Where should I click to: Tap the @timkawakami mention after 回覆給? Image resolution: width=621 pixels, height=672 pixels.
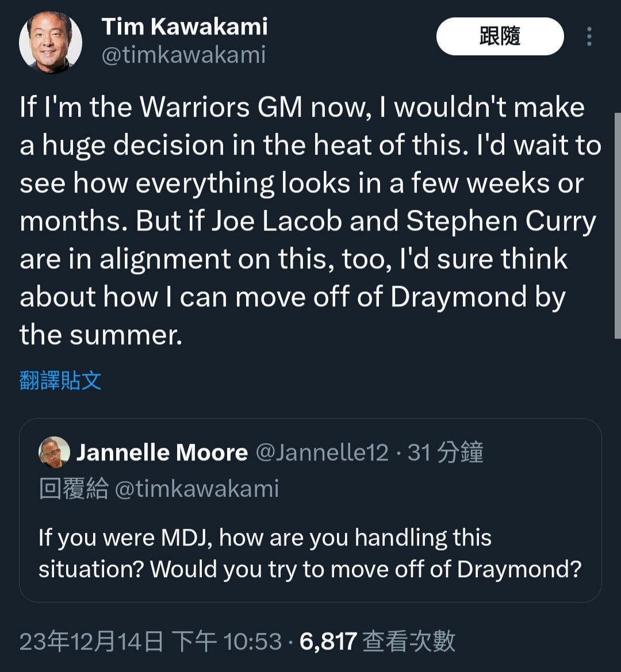pos(197,489)
